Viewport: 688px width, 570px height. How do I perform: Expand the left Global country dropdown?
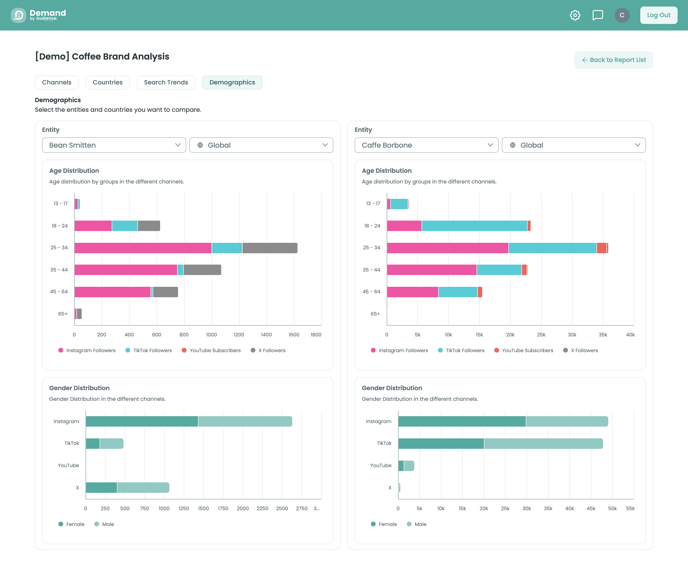261,145
